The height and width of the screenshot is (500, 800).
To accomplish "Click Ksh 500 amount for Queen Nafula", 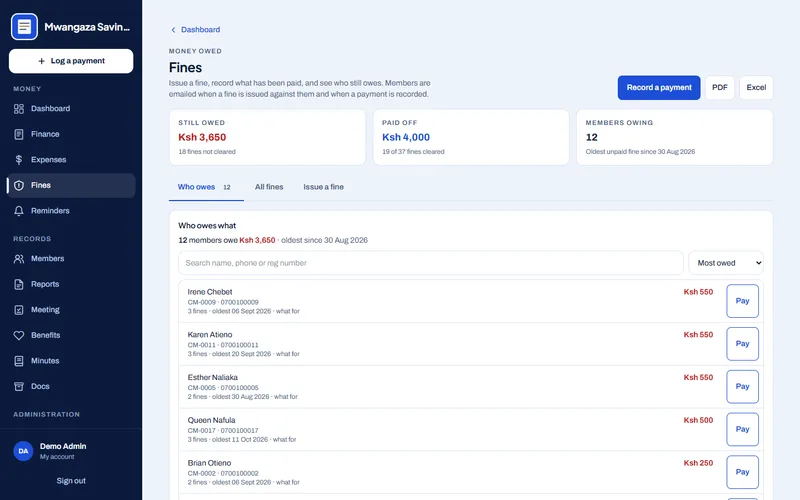I will tap(698, 420).
